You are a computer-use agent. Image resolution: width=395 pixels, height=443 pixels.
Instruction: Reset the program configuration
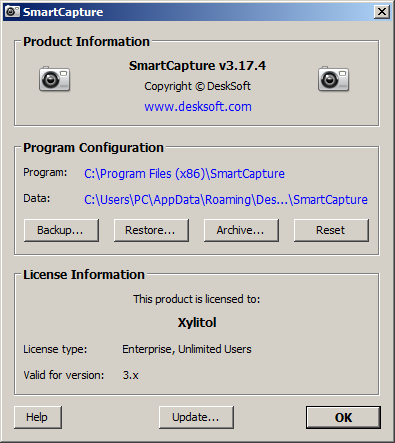[331, 230]
